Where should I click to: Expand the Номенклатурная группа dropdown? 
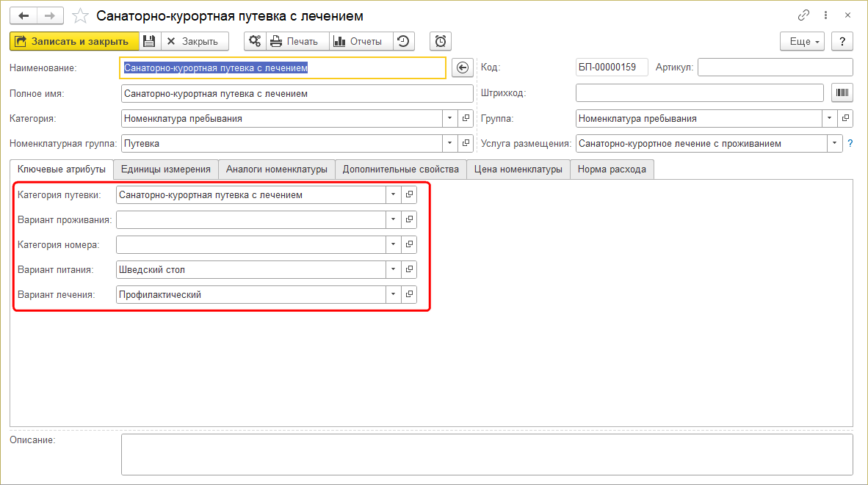[449, 143]
